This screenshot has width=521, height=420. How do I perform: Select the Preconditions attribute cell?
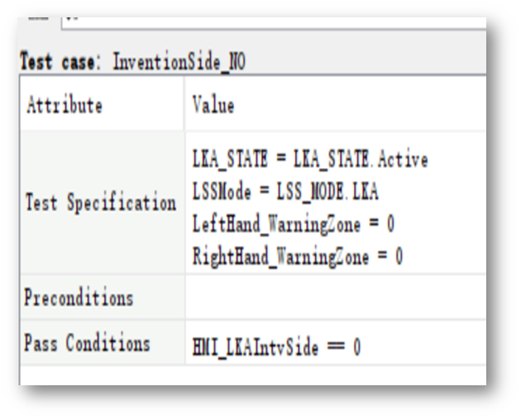tap(79, 297)
